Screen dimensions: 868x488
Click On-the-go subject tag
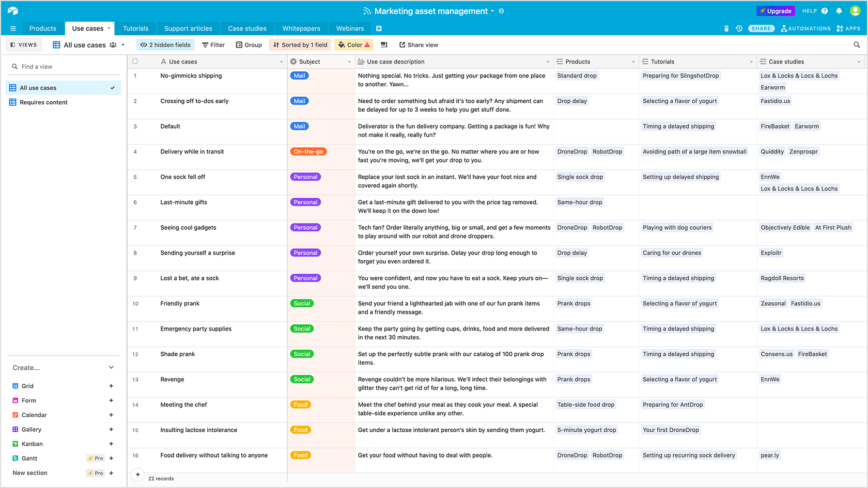(308, 152)
